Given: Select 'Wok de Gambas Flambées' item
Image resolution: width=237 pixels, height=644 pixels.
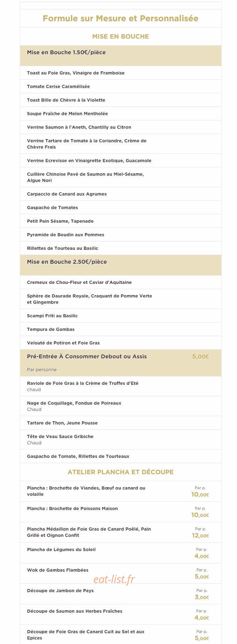Looking at the screenshot, I should point(58,570).
